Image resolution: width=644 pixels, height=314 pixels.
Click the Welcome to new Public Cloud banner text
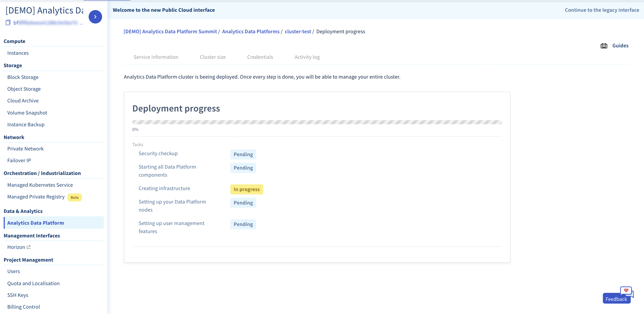point(164,10)
